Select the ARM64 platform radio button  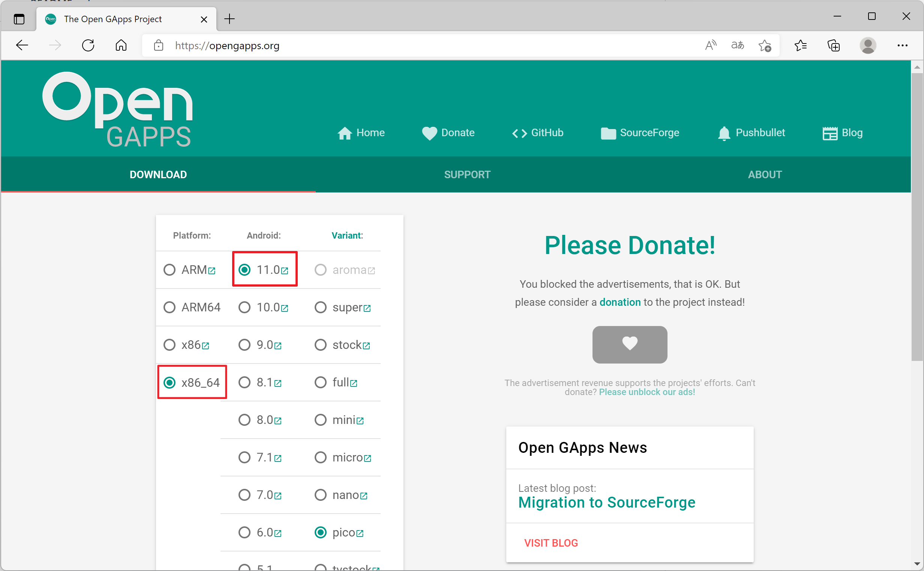(169, 307)
